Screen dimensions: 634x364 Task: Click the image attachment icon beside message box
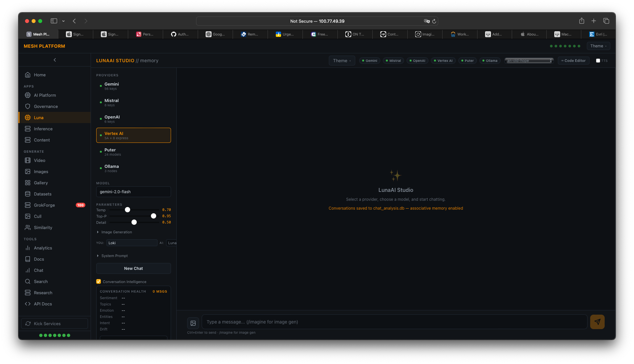[193, 323]
